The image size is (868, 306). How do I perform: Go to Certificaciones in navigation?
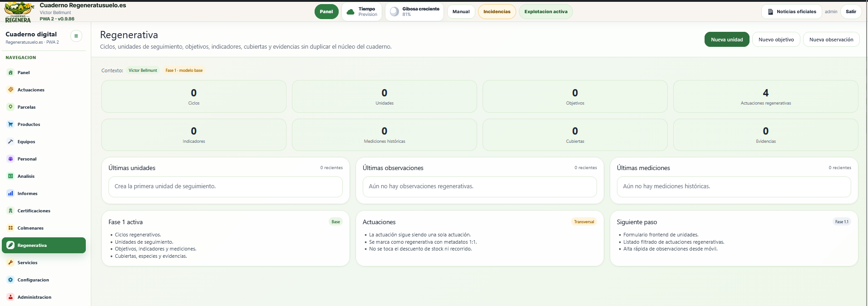pos(44,211)
